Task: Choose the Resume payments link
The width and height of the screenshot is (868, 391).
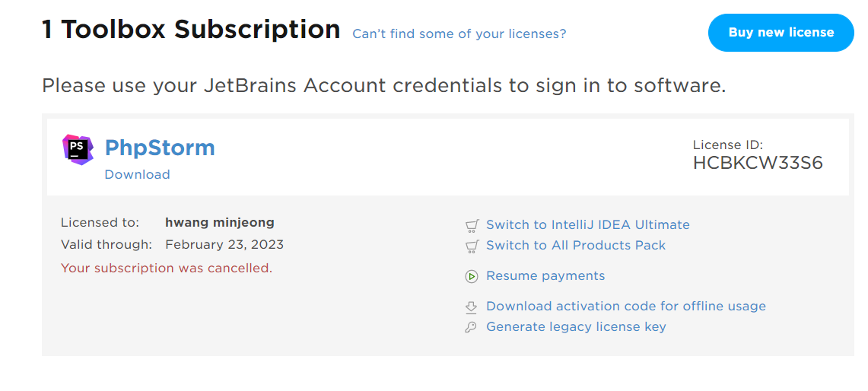Action: point(545,276)
